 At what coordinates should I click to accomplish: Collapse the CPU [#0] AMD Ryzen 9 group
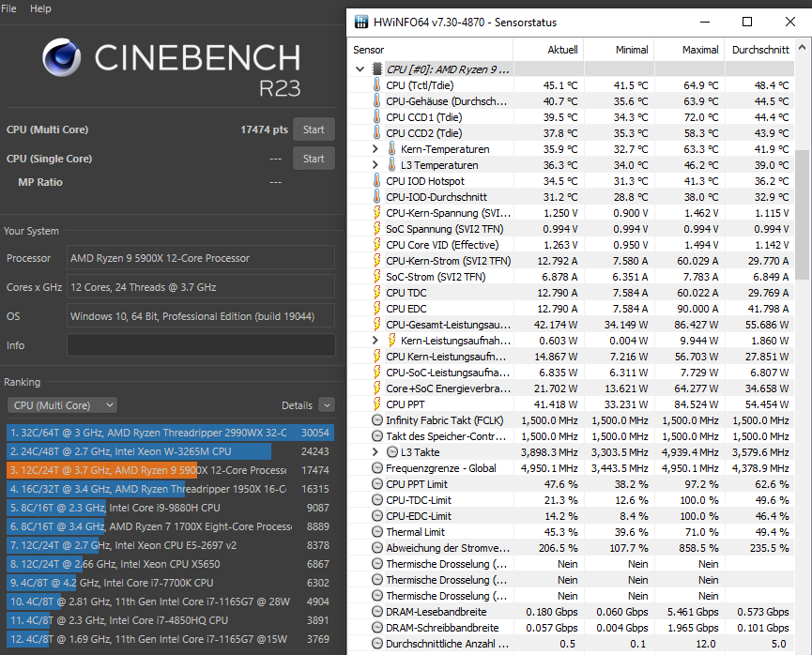(360, 69)
